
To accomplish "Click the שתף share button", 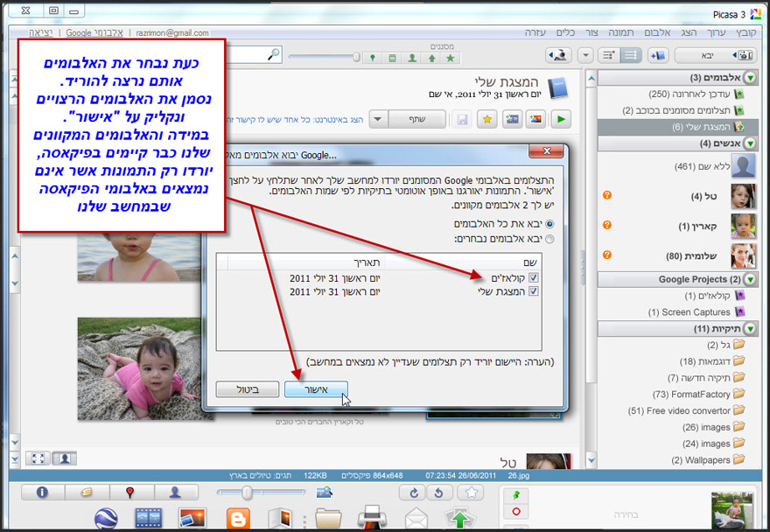I will (x=416, y=119).
